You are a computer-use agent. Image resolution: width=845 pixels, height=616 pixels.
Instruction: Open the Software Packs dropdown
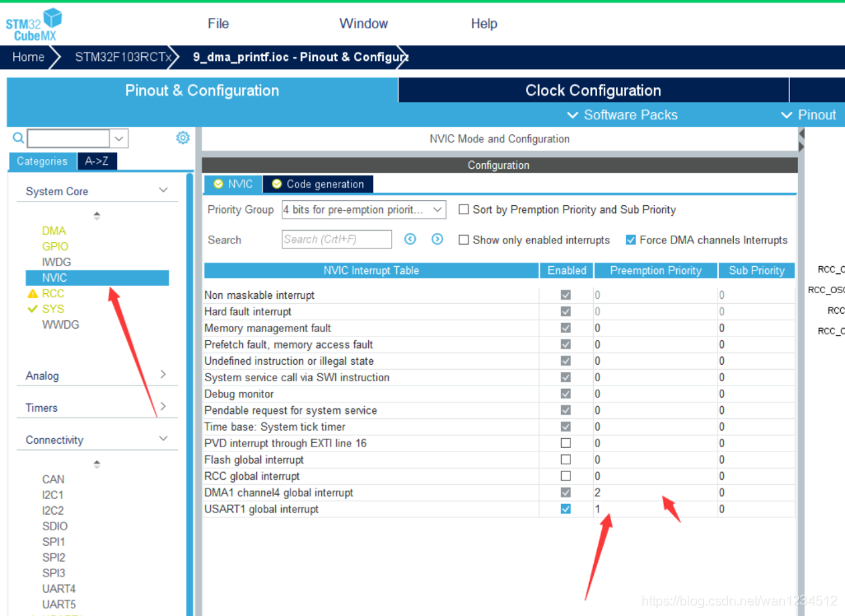(x=623, y=115)
